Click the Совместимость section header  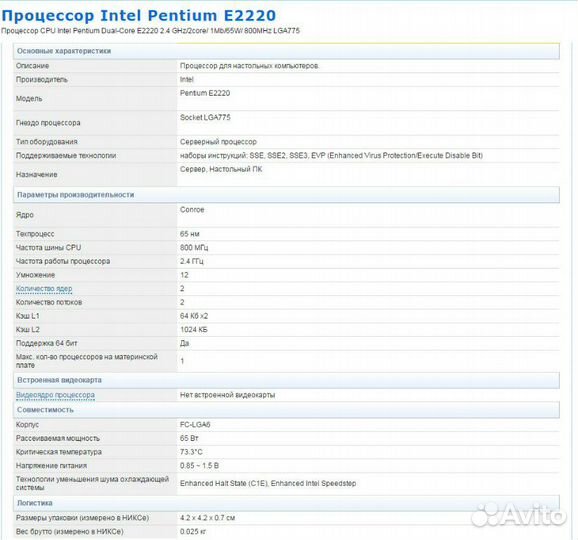point(286,410)
